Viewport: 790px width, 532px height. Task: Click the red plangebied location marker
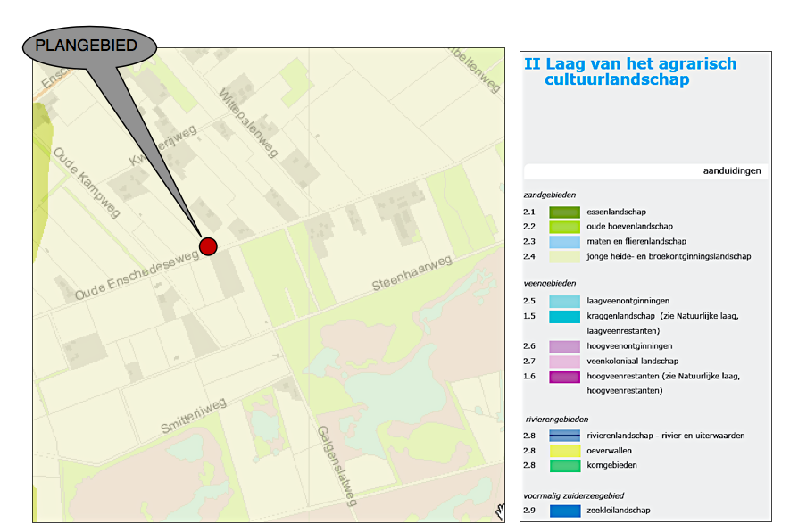click(208, 246)
